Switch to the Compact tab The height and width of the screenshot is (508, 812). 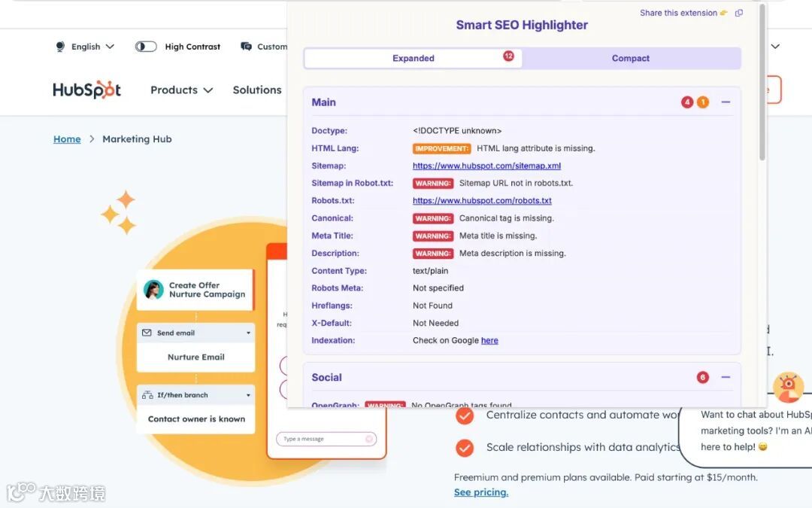[x=630, y=58]
